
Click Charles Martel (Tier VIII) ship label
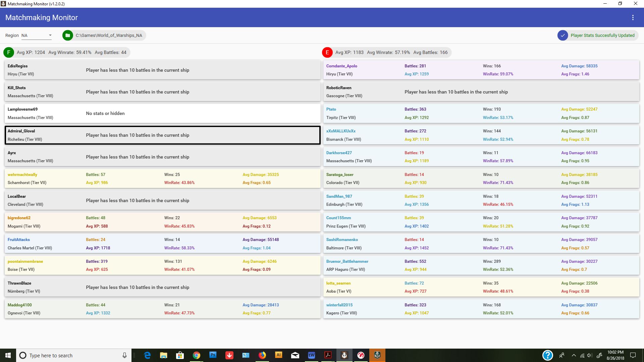pos(30,248)
